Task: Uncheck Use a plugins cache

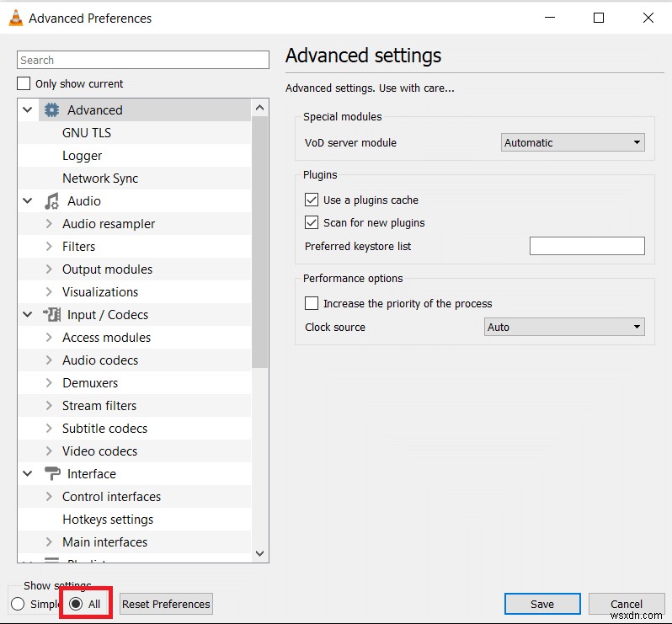Action: 312,200
